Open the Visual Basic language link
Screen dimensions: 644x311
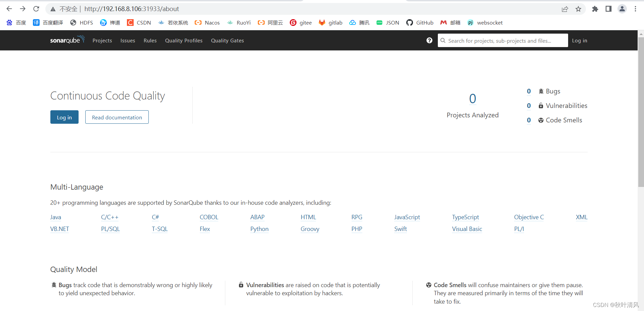(467, 229)
